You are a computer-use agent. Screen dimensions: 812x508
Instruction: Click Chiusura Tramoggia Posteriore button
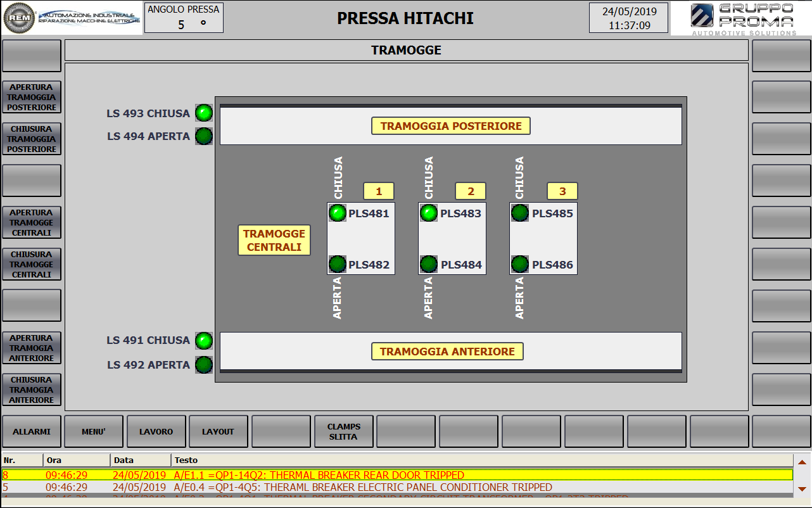[32, 139]
